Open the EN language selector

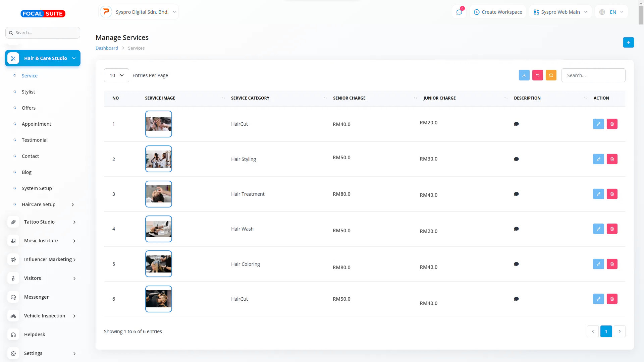tap(611, 12)
